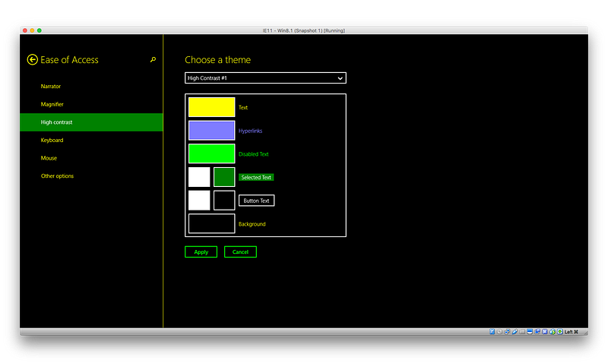This screenshot has height=364, width=608.
Task: Cancel theme changes
Action: pos(240,252)
